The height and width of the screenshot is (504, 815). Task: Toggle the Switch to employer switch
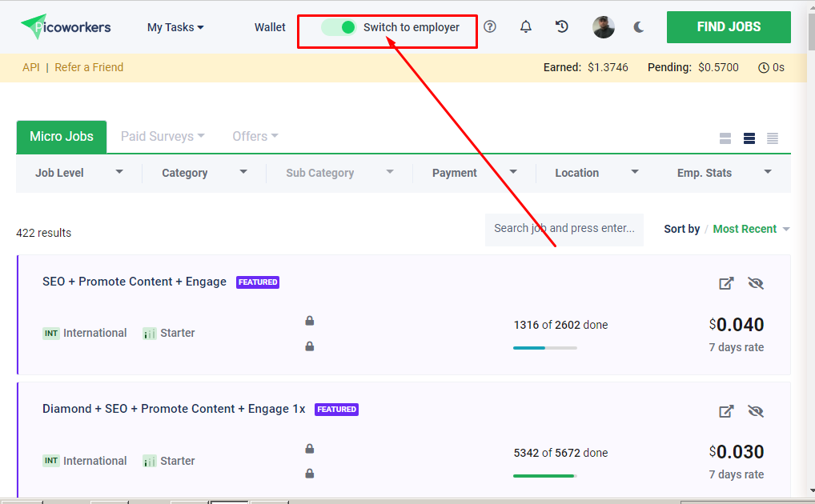339,27
